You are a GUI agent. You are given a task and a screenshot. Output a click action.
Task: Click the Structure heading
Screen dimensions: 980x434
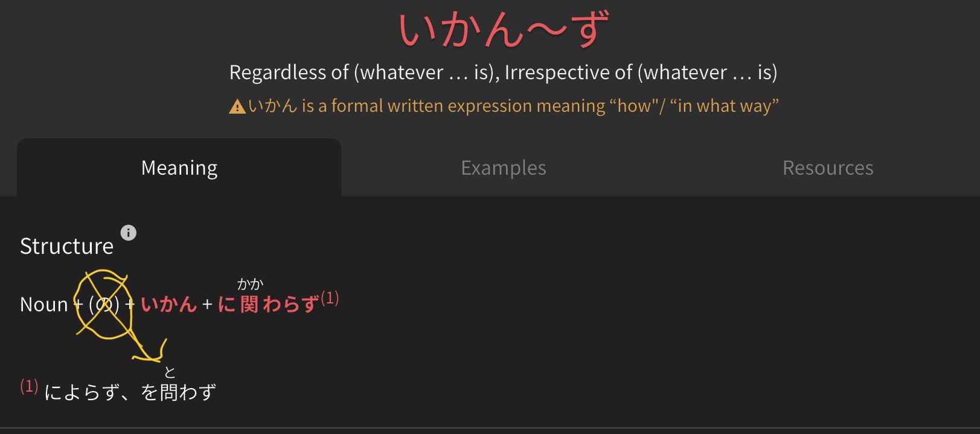(x=66, y=246)
